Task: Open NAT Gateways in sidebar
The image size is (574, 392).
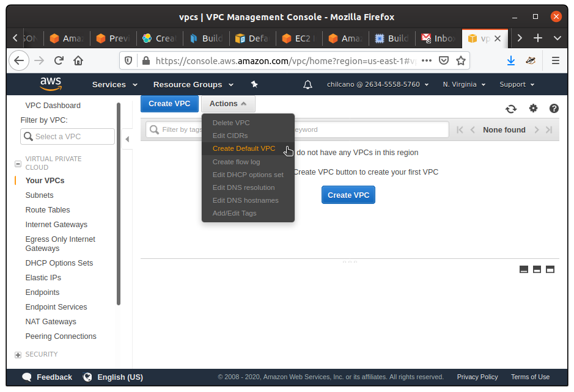Action: pos(51,322)
